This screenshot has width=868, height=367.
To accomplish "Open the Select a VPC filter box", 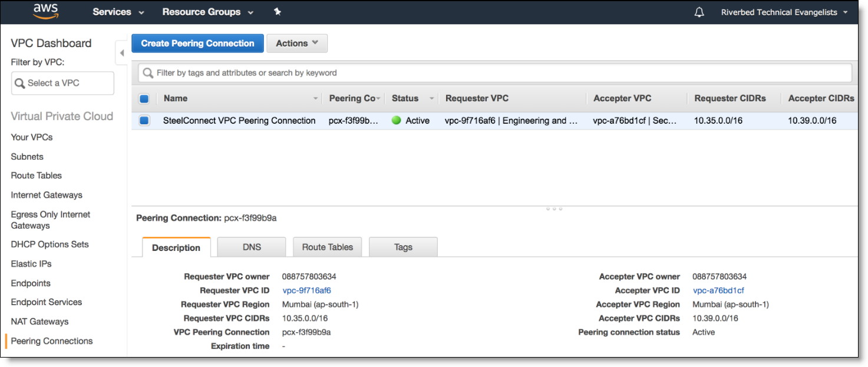I will 62,83.
